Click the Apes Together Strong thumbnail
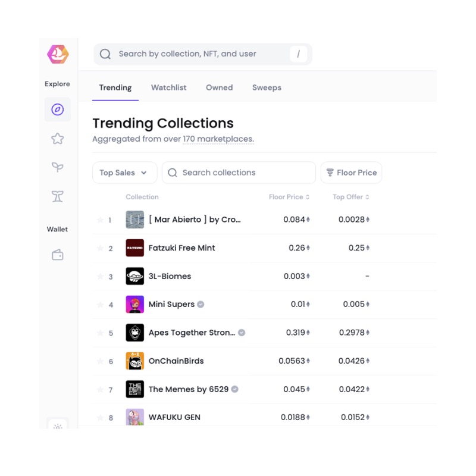Image resolution: width=476 pixels, height=476 pixels. point(135,333)
